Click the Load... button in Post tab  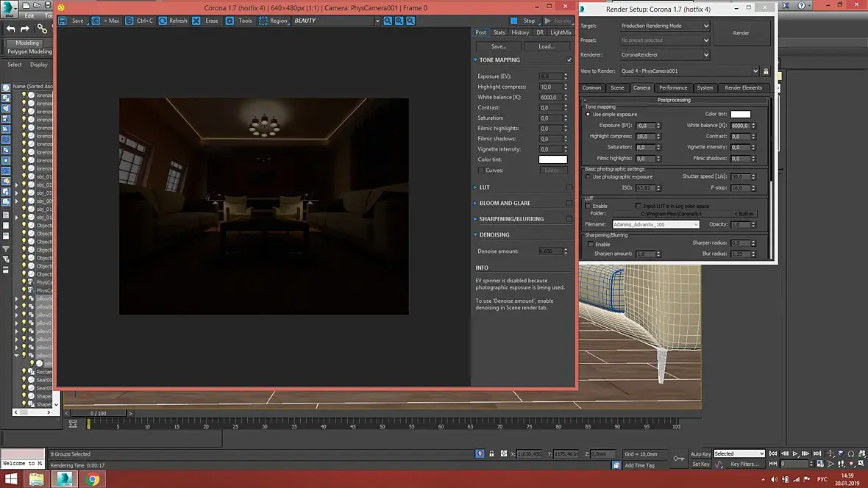click(547, 46)
